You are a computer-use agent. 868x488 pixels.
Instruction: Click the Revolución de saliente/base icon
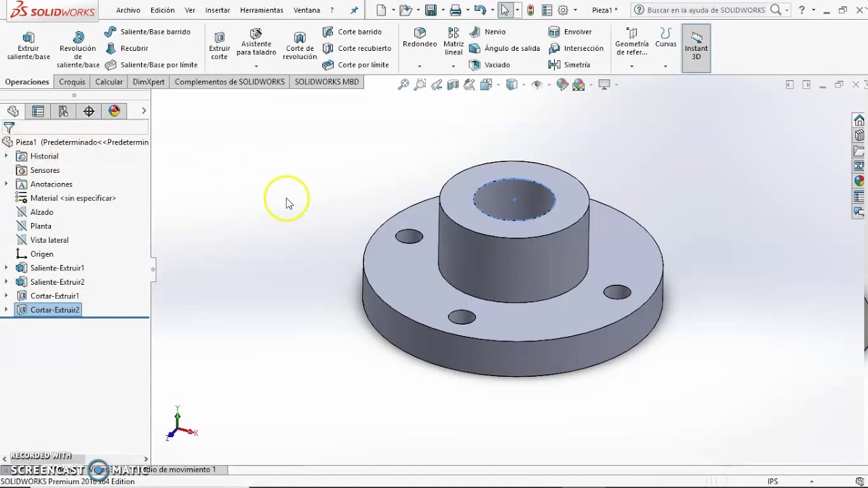pyautogui.click(x=78, y=38)
